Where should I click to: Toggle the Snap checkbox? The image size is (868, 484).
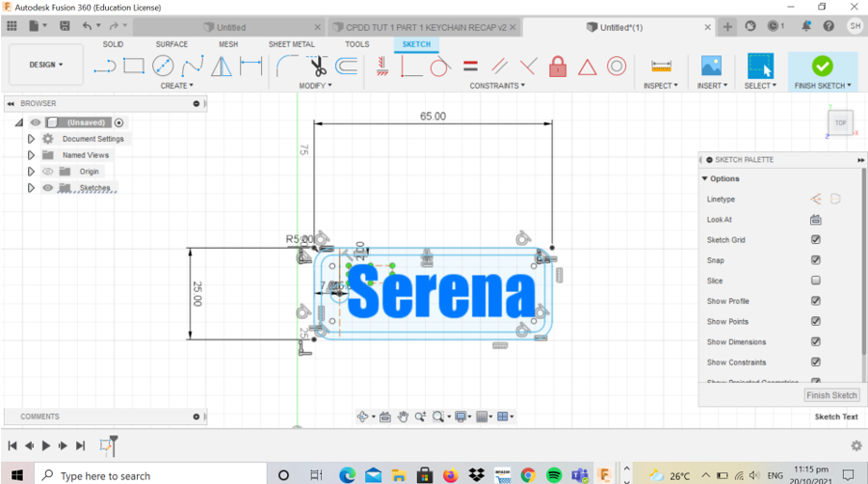815,259
